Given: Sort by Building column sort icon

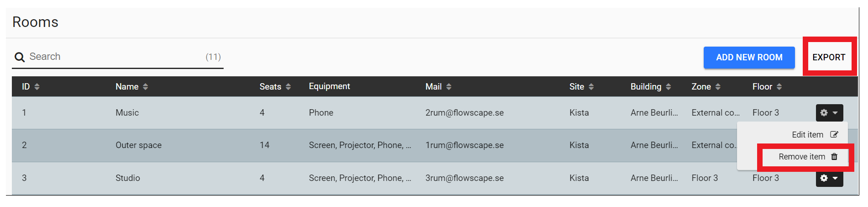Looking at the screenshot, I should point(668,87).
